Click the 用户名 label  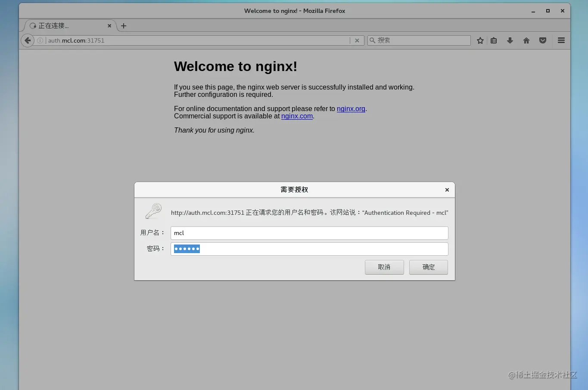(152, 233)
